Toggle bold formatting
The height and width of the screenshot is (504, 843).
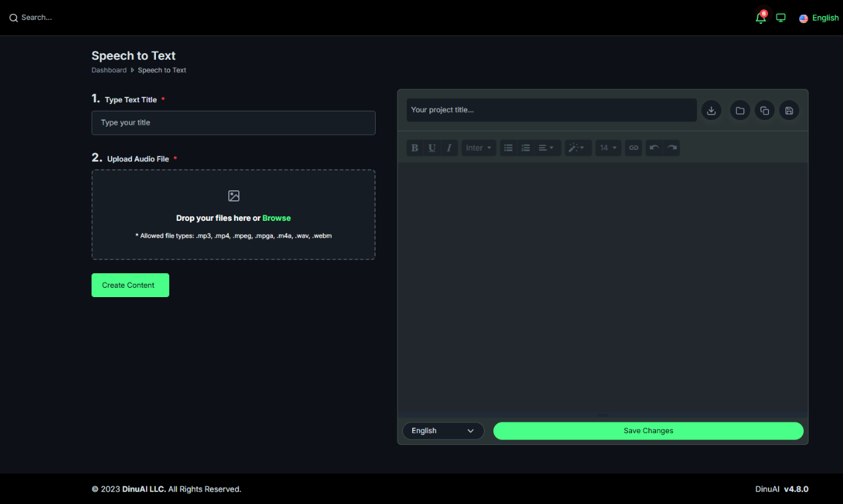[x=414, y=147]
